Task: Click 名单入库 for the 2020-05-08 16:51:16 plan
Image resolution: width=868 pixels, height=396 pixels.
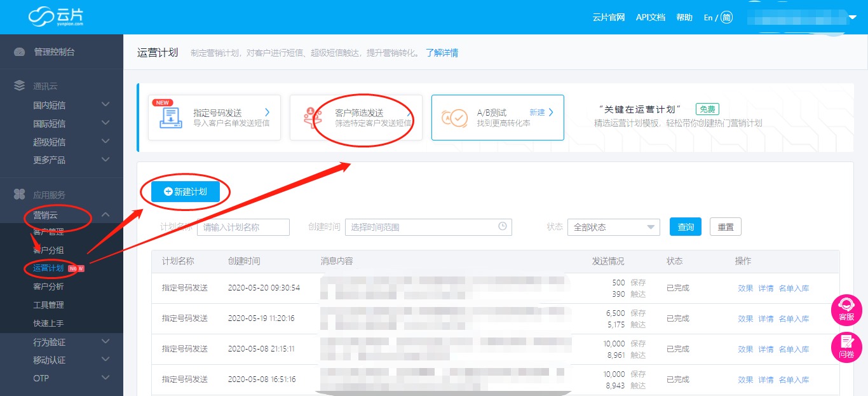Action: point(794,379)
